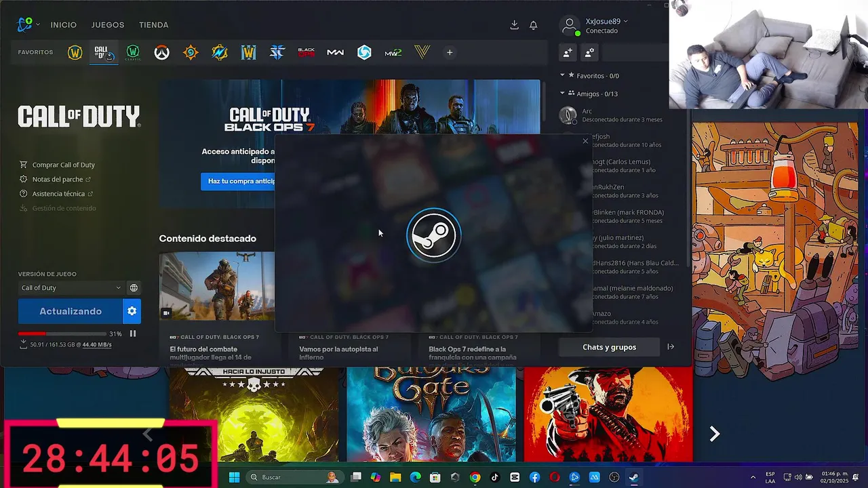Add a game to favorites bar
The width and height of the screenshot is (868, 488).
(450, 52)
